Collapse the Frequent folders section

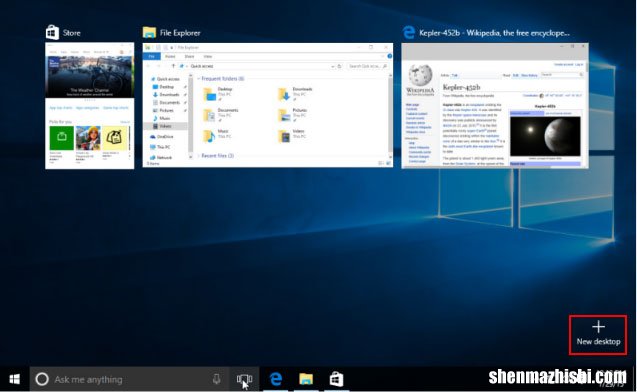point(199,79)
